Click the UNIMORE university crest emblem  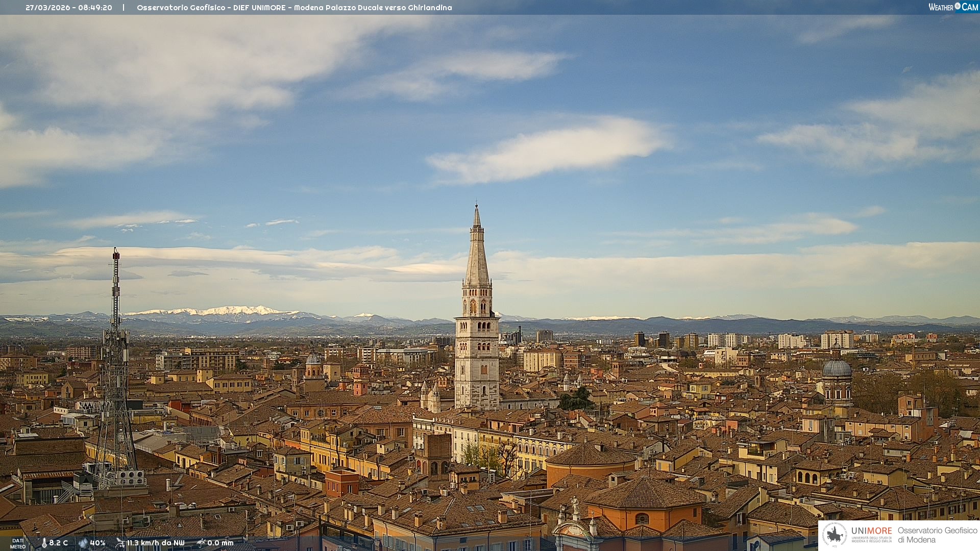(x=835, y=535)
